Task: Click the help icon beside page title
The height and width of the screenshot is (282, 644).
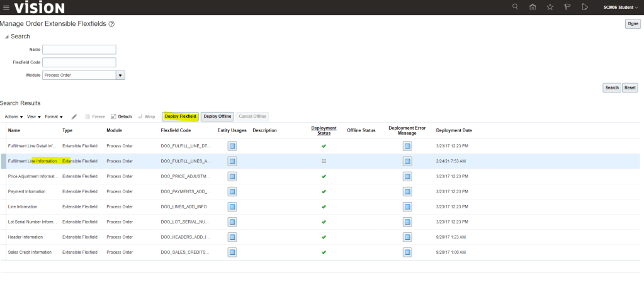Action: (111, 23)
